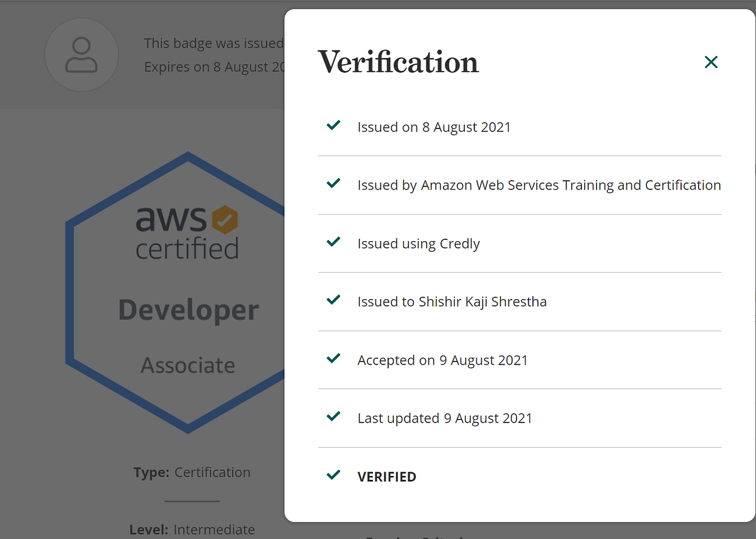The height and width of the screenshot is (539, 756).
Task: Close the Verification dialog with the X
Action: point(711,62)
